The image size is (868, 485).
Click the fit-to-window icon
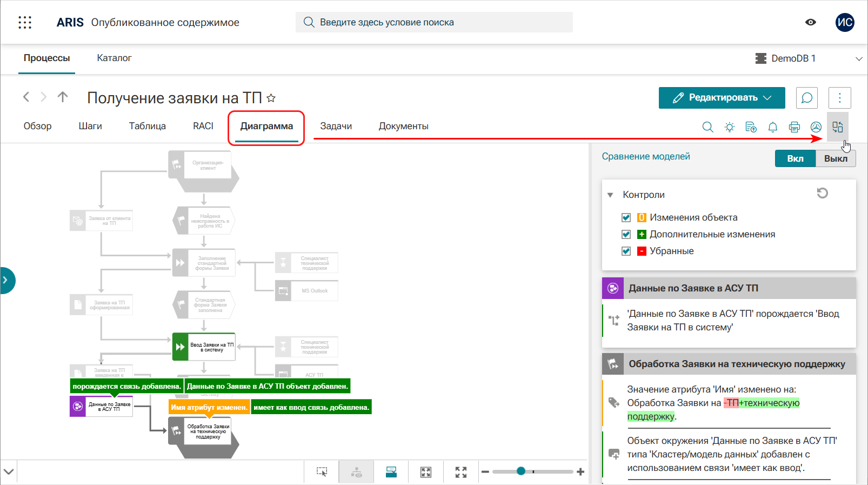pos(426,472)
